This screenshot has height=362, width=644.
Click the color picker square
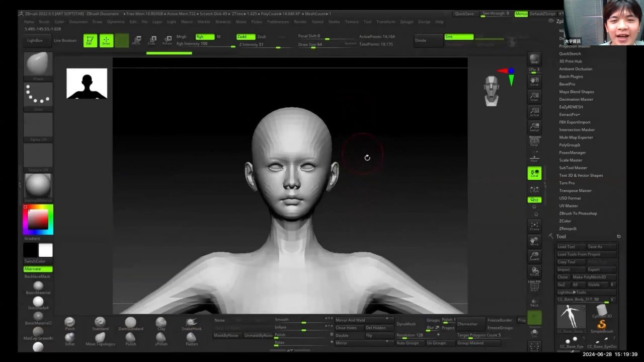(x=38, y=220)
